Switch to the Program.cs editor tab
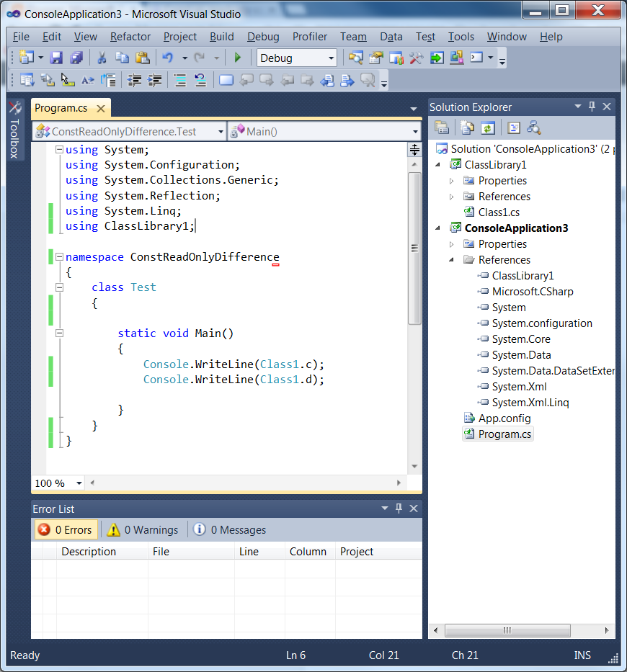The width and height of the screenshot is (627, 672). click(61, 108)
